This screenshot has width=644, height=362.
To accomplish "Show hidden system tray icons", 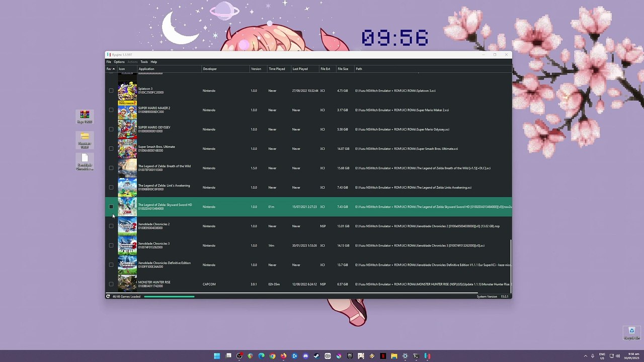I will 585,356.
